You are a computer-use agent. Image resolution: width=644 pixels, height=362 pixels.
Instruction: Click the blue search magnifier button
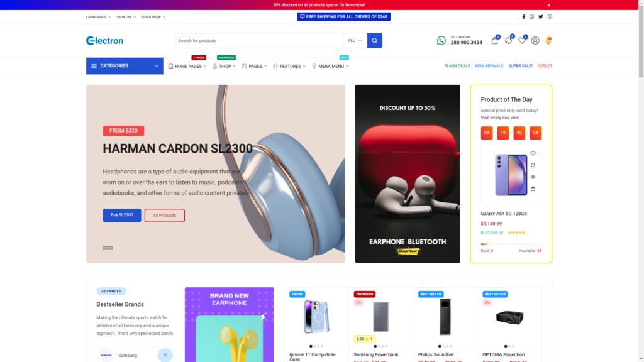[375, 41]
